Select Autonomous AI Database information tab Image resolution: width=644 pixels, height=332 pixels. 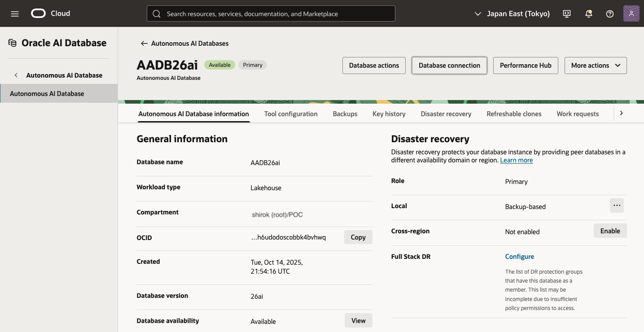[193, 114]
